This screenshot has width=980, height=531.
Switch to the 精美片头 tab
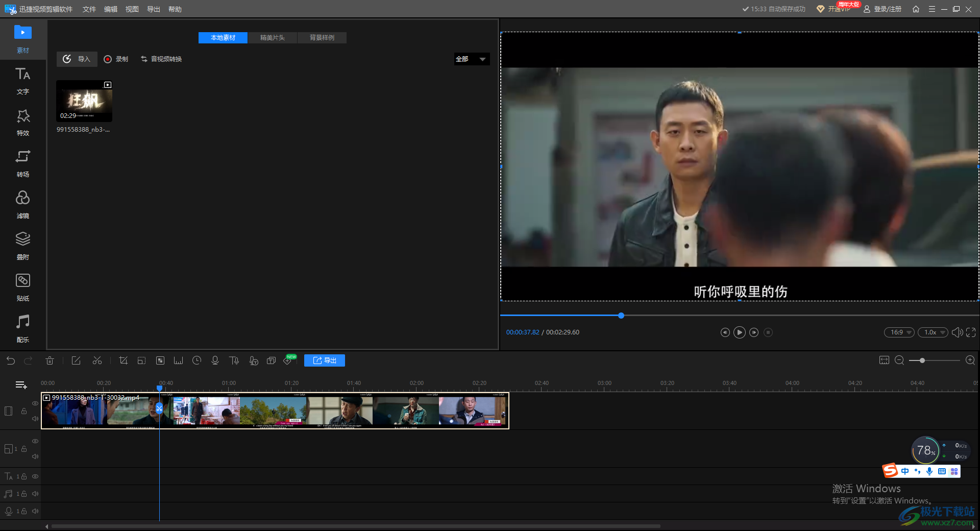pos(273,38)
